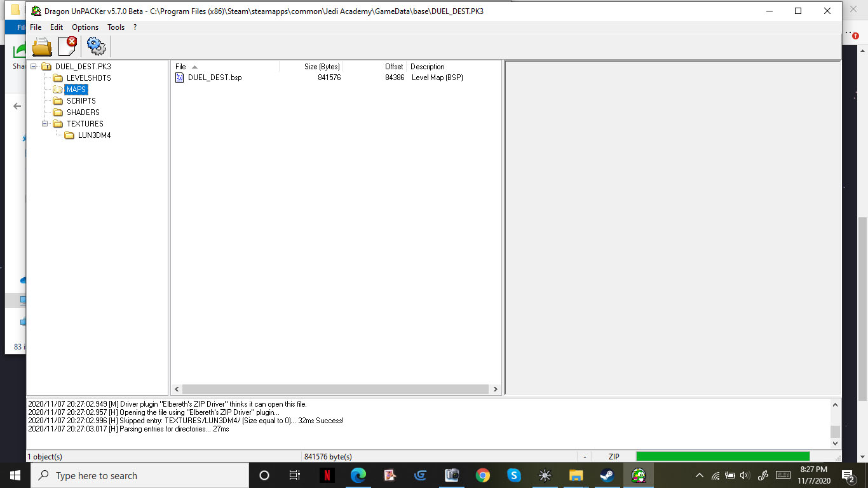Select the LUN3DM4 subfolder label

[x=93, y=135]
